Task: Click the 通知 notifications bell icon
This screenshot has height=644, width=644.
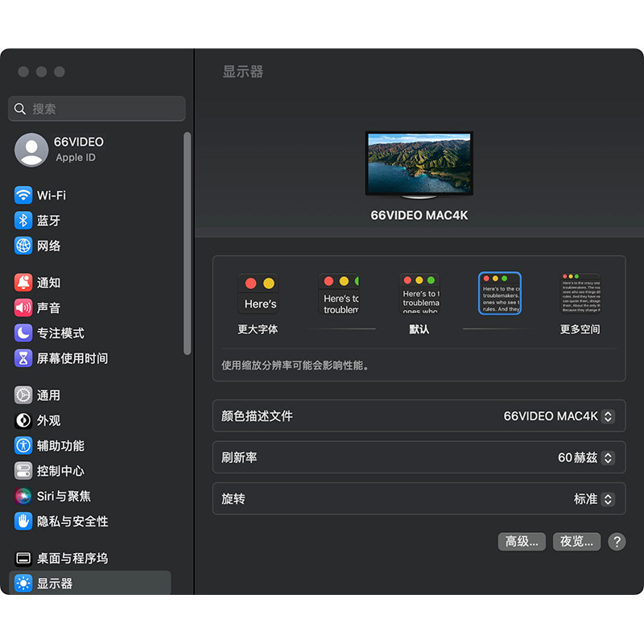Action: [x=23, y=283]
